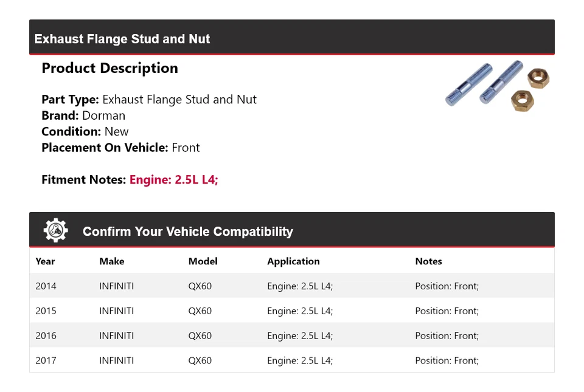Select the Notes column header
The height and width of the screenshot is (392, 584).
[x=428, y=261]
